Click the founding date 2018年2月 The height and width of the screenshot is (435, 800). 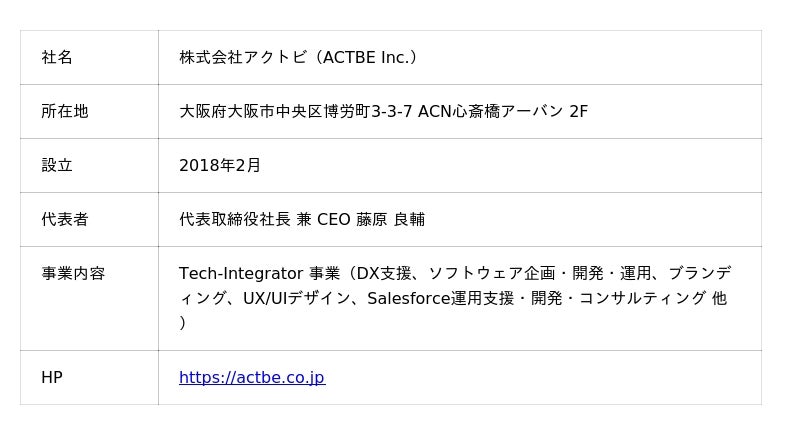pyautogui.click(x=220, y=166)
